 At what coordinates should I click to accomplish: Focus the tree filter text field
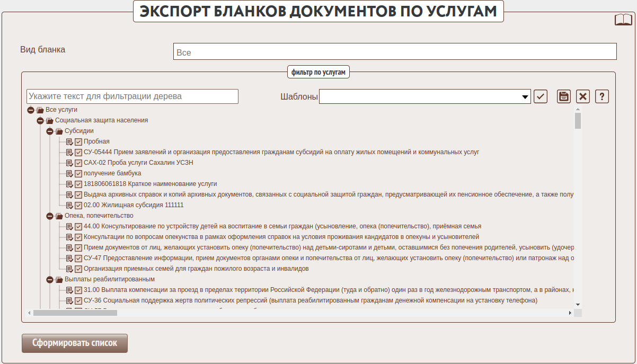(132, 96)
